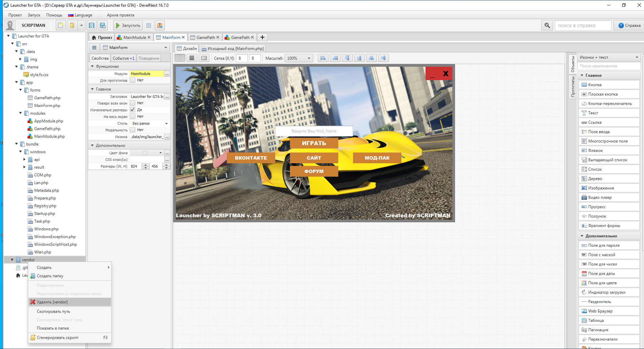The image size is (644, 349).
Task: Open the SCRIPTMAN user avatar
Action: pos(10,25)
